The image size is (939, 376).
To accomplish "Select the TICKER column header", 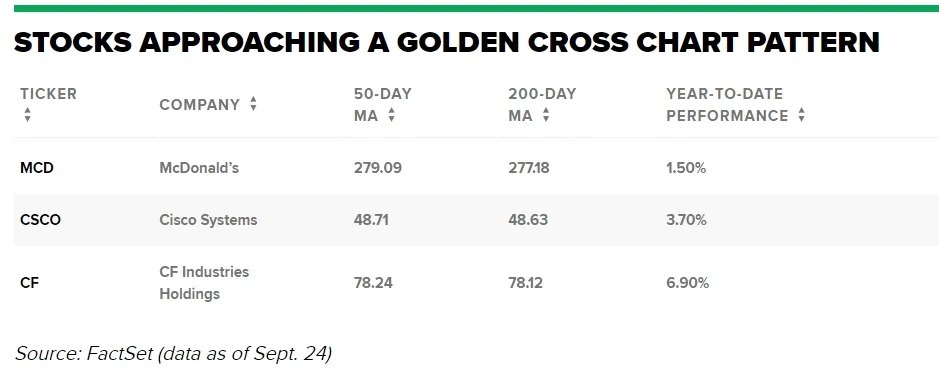I will pos(49,94).
